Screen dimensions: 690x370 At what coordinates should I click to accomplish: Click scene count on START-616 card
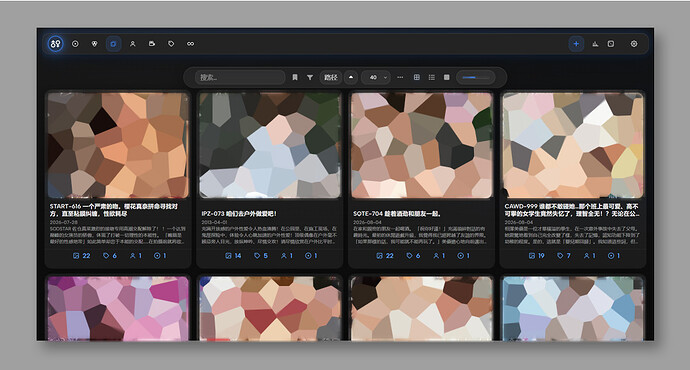point(160,256)
